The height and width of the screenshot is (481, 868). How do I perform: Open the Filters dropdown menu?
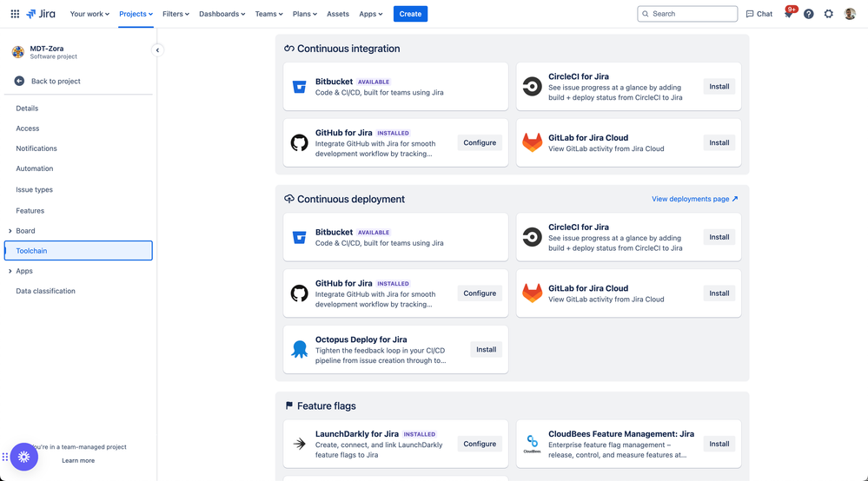point(176,14)
